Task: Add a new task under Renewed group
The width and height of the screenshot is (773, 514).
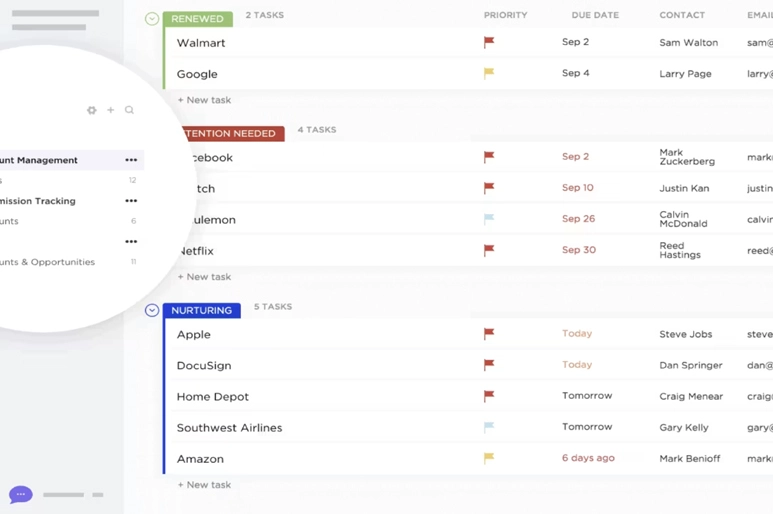Action: [204, 100]
